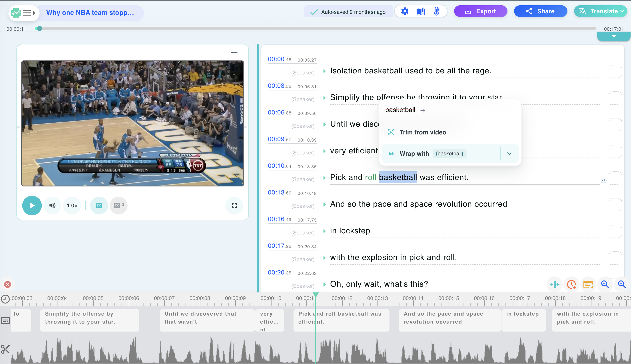Open the Translate dropdown
The width and height of the screenshot is (631, 364).
[601, 11]
